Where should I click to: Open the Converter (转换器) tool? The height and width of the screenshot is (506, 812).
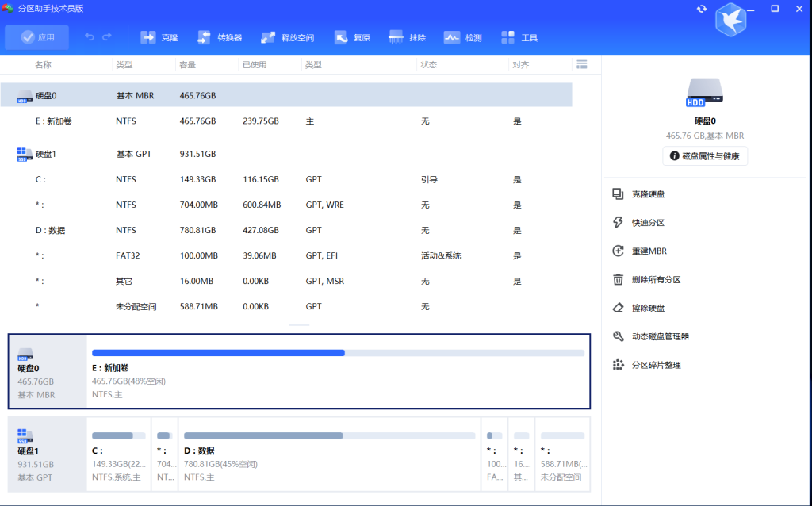click(x=204, y=37)
